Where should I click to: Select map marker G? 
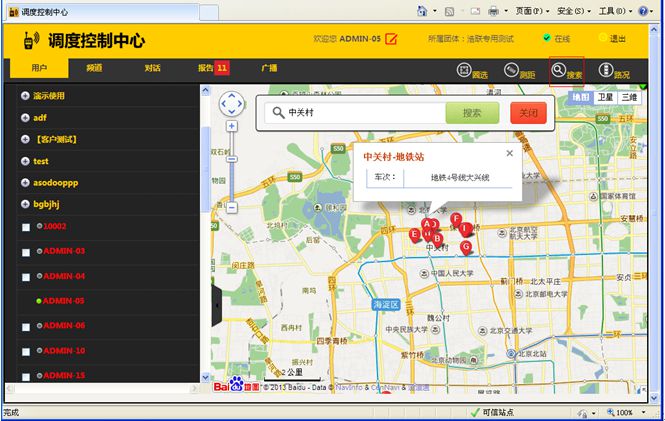pyautogui.click(x=466, y=247)
